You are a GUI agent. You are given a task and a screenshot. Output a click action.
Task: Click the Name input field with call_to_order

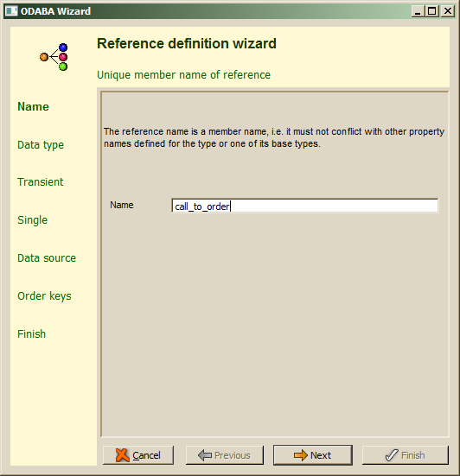[x=304, y=206]
